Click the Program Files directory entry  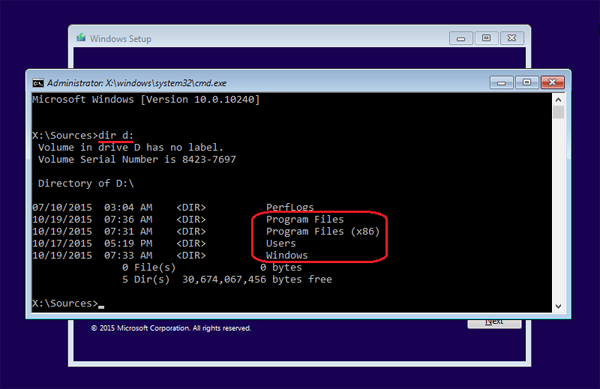(305, 219)
